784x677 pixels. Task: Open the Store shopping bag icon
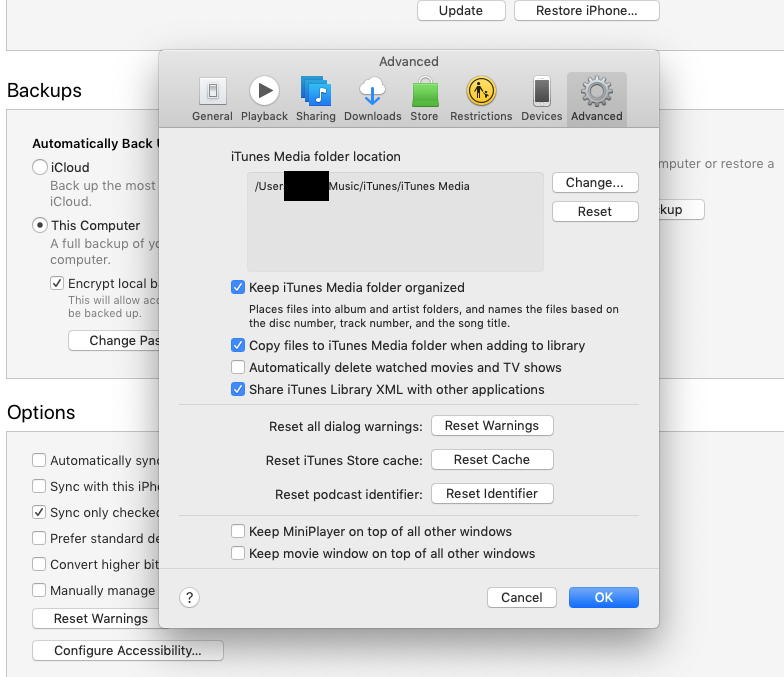(424, 91)
